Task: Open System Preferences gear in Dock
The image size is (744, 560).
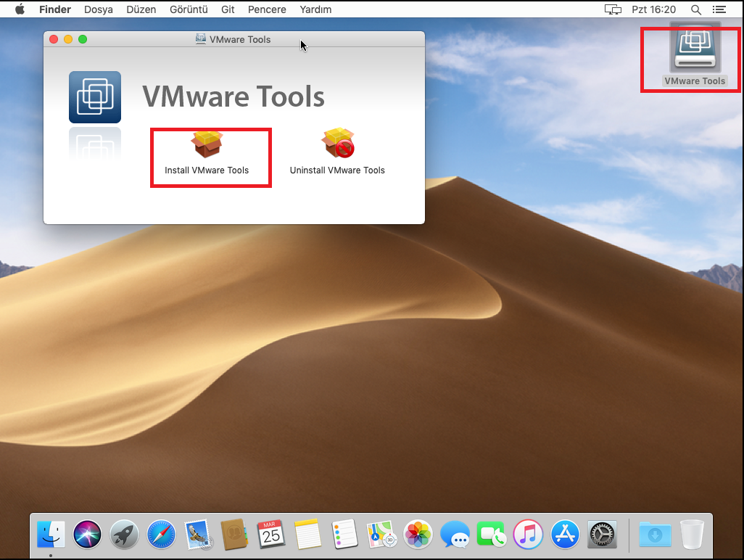Action: [x=602, y=535]
